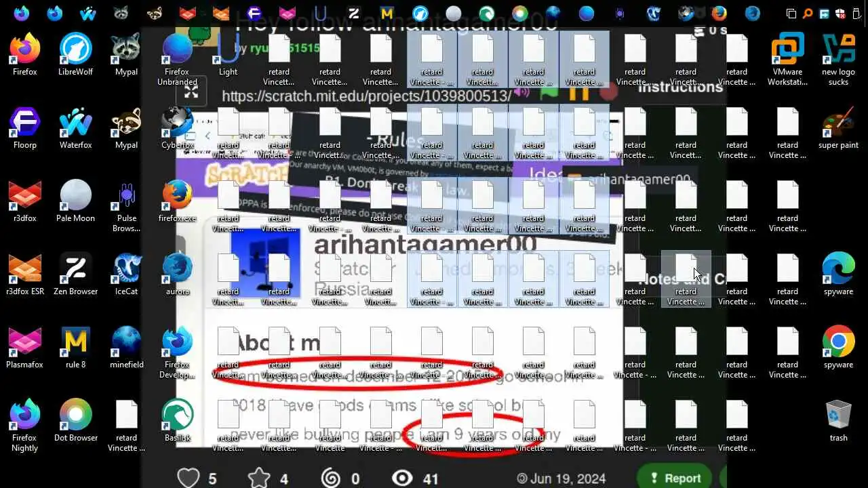Click the Zen Browser icon in top bar
Viewport: 868px width, 488px height.
[354, 13]
